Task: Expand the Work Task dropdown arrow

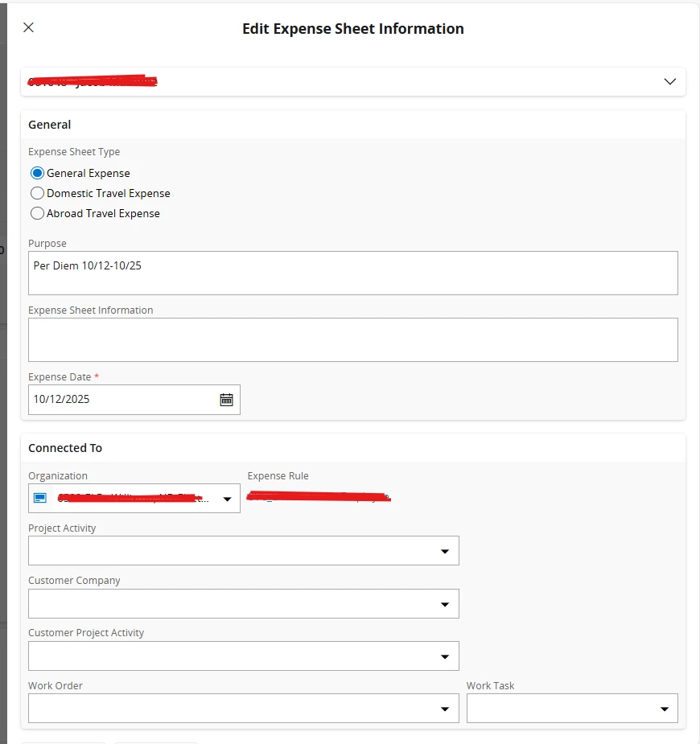Action: pos(664,709)
